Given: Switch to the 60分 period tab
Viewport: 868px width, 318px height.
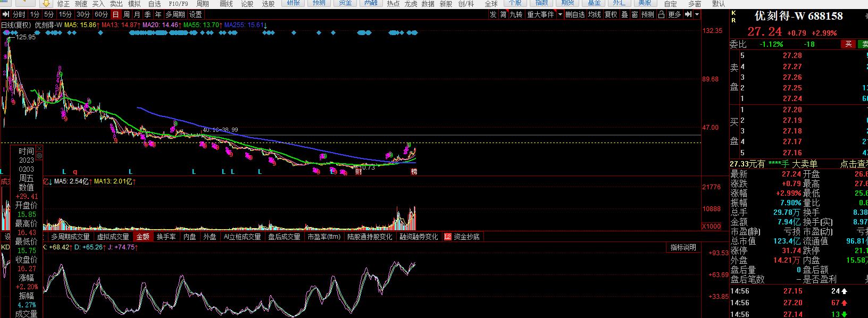Looking at the screenshot, I should [101, 15].
